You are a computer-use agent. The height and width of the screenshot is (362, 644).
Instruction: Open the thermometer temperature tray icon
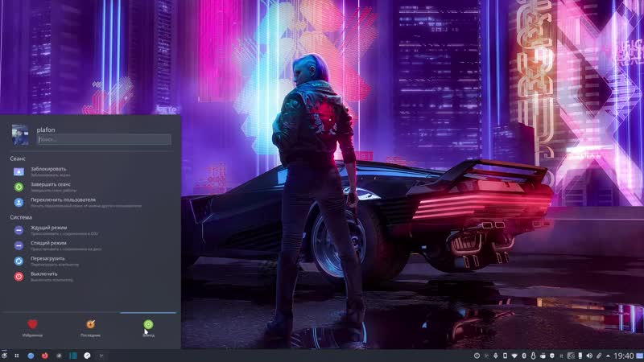point(533,356)
